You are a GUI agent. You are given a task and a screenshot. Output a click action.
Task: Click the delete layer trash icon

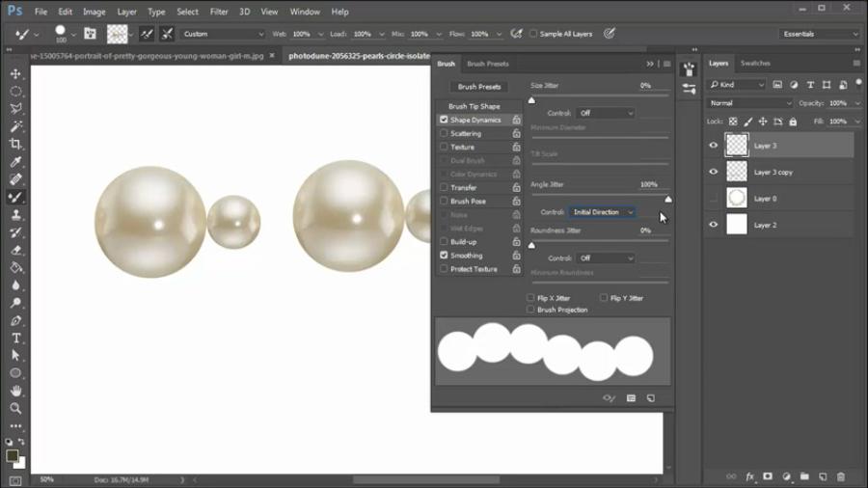[x=841, y=476]
